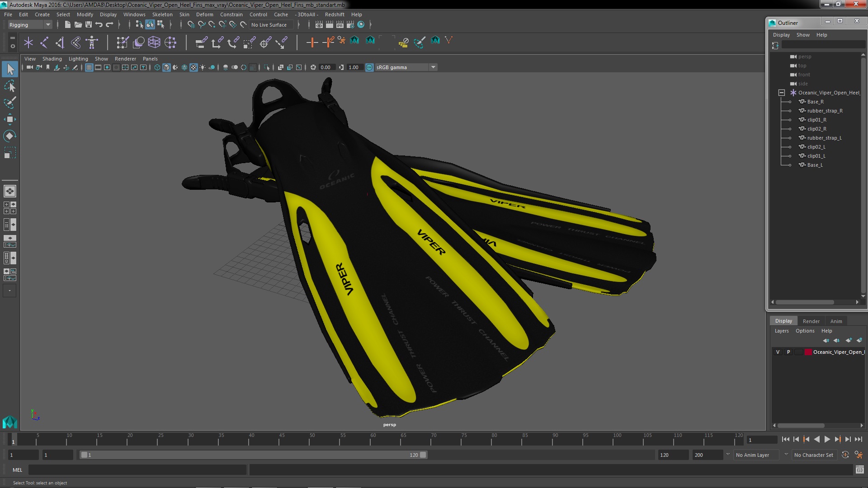Open the Redshift menu
Viewport: 868px width, 488px height.
click(335, 14)
